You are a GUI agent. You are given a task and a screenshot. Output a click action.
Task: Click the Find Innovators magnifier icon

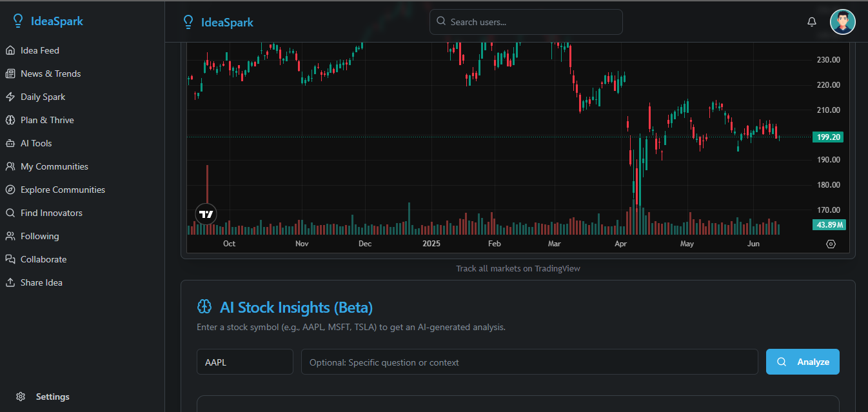coord(10,213)
